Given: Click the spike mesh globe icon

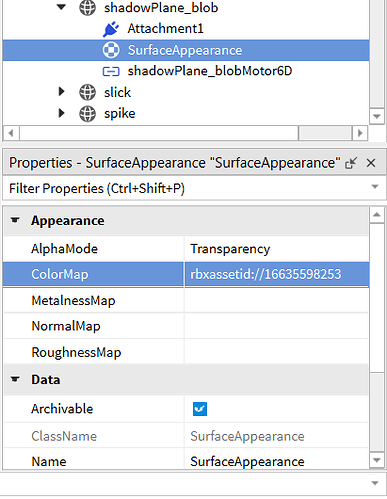Looking at the screenshot, I should (87, 114).
